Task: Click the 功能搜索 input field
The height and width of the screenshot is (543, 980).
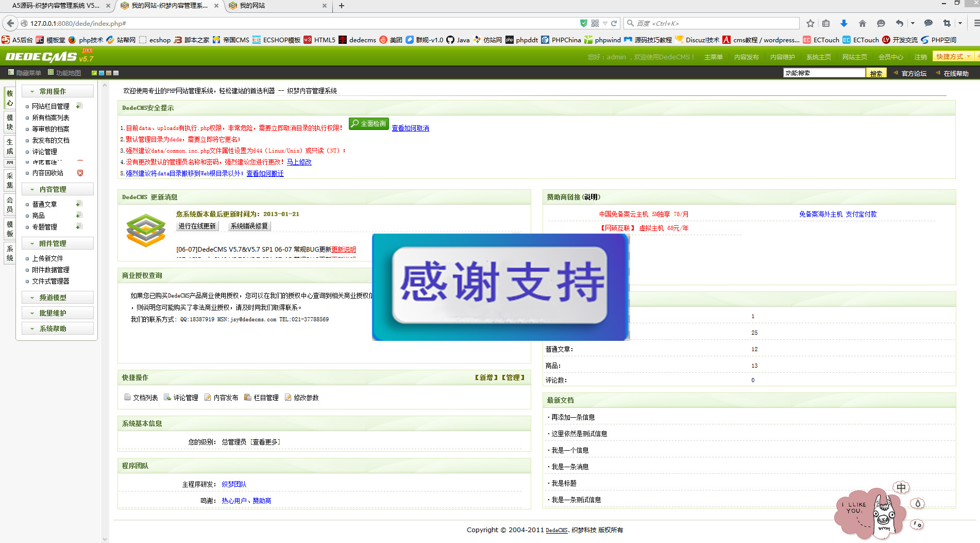Action: tap(824, 73)
